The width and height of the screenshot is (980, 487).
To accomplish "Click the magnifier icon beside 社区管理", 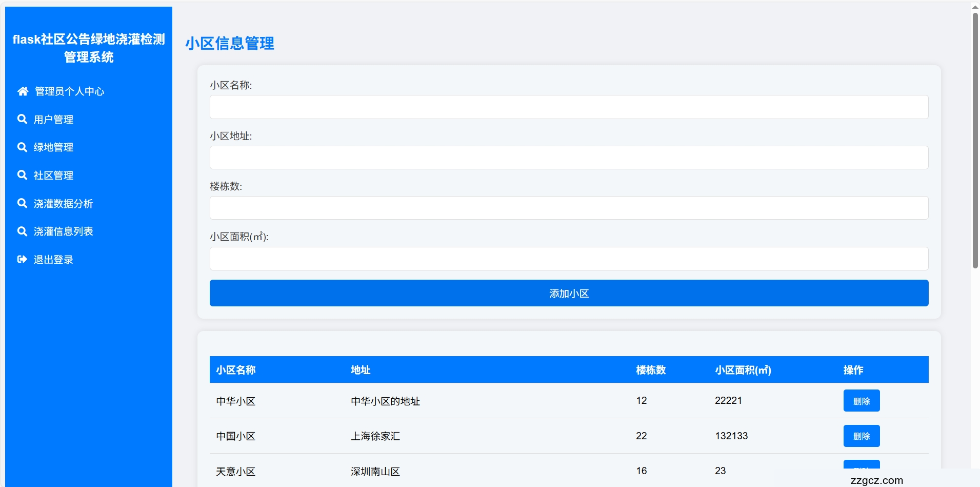I will pos(22,175).
